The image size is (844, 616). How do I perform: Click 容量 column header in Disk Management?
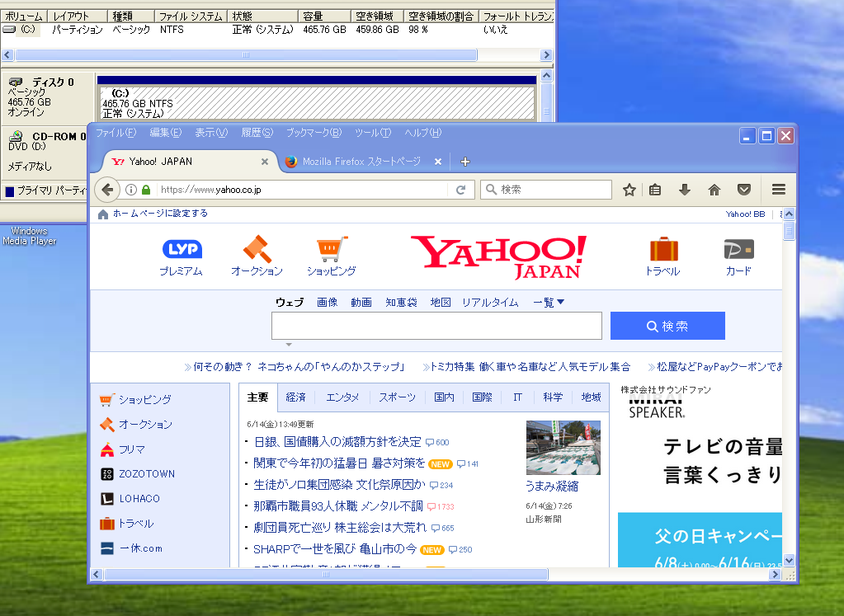point(324,16)
